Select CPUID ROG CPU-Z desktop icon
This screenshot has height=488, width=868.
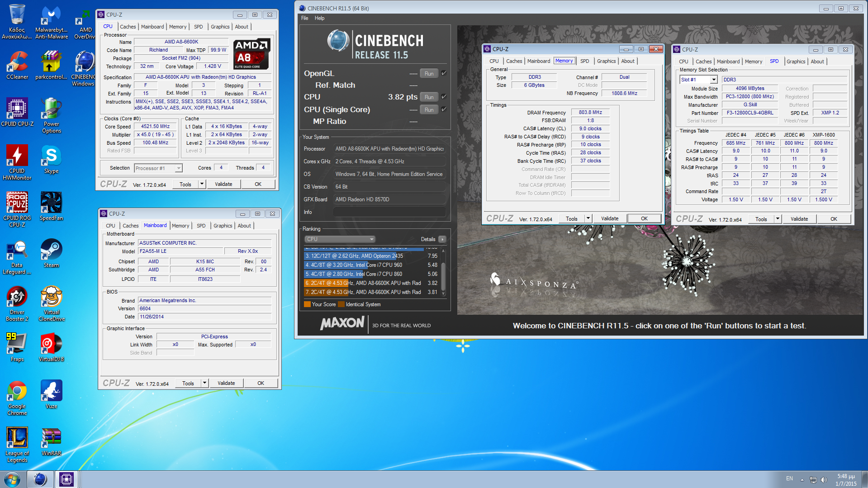17,209
